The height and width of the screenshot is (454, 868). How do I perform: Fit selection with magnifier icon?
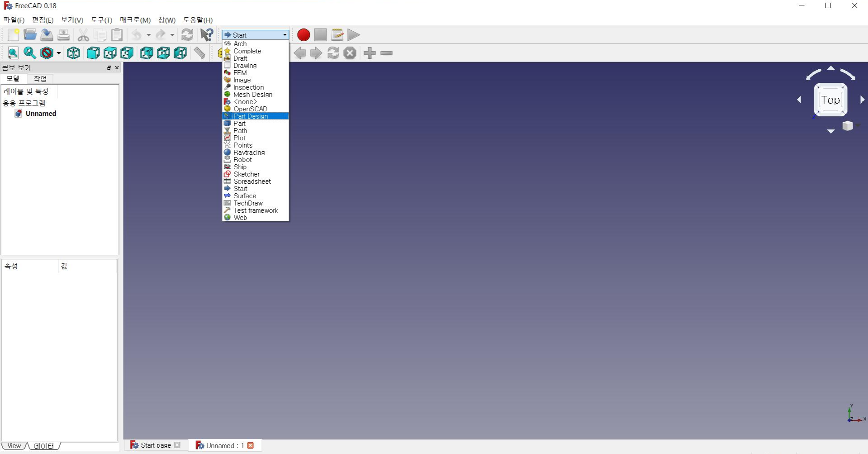[x=30, y=53]
